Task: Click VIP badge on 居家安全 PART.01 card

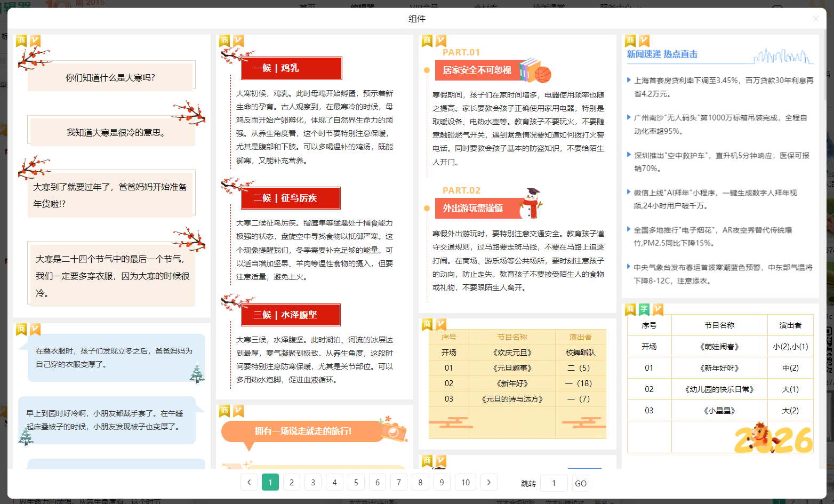Action: click(441, 41)
